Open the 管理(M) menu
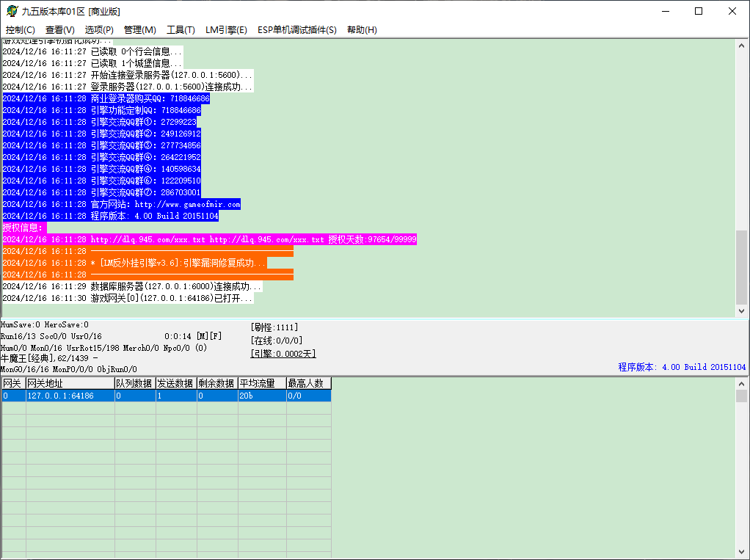 coord(139,30)
